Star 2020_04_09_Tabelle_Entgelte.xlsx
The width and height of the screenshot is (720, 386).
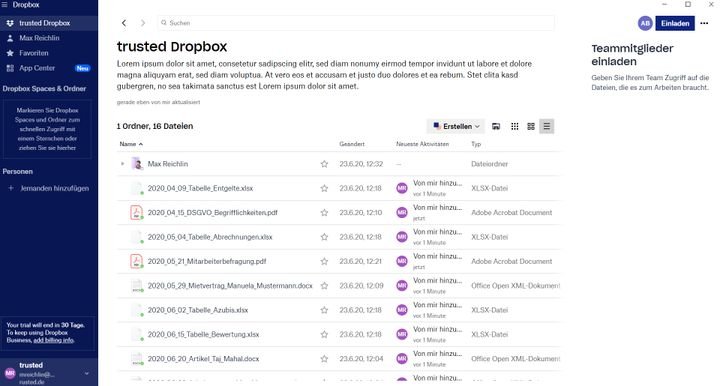pyautogui.click(x=324, y=188)
